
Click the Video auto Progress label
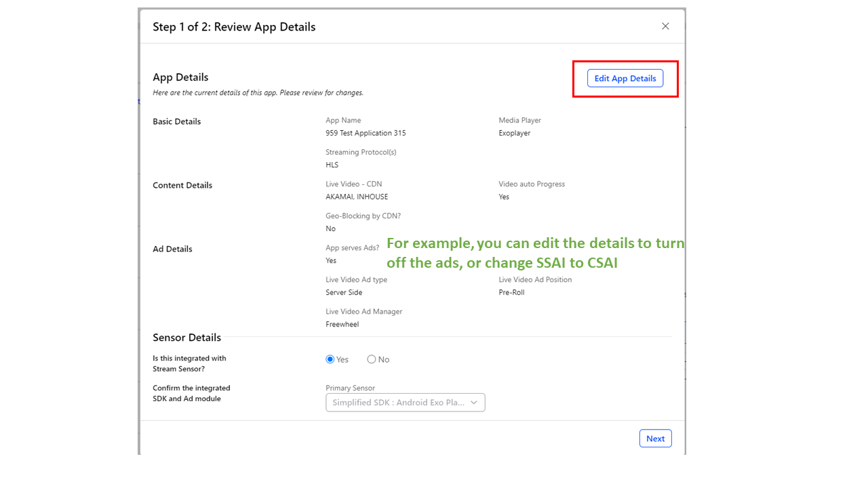click(532, 184)
